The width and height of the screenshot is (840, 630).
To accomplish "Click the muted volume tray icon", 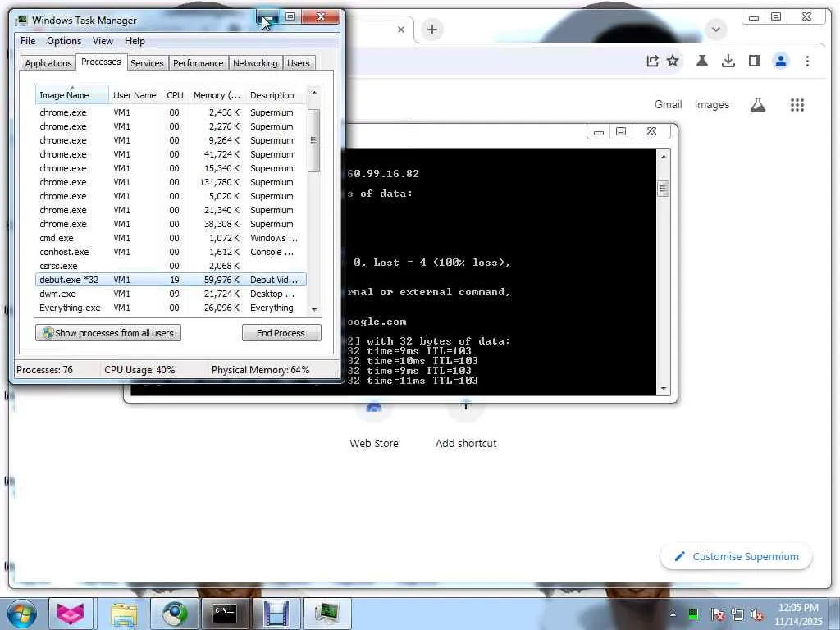I will (x=757, y=614).
